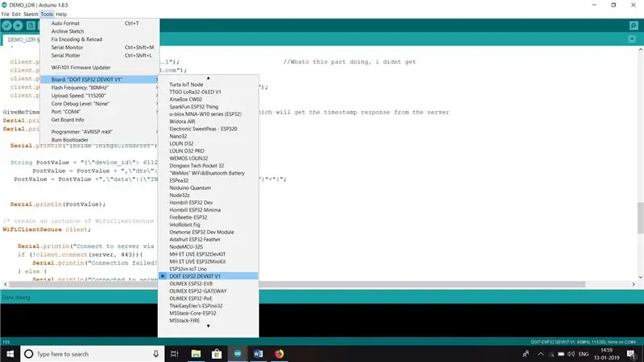Image resolution: width=644 pixels, height=362 pixels.
Task: Expand the Board DOIT ESP32 DEVKIT V1 submenu
Action: click(x=100, y=79)
